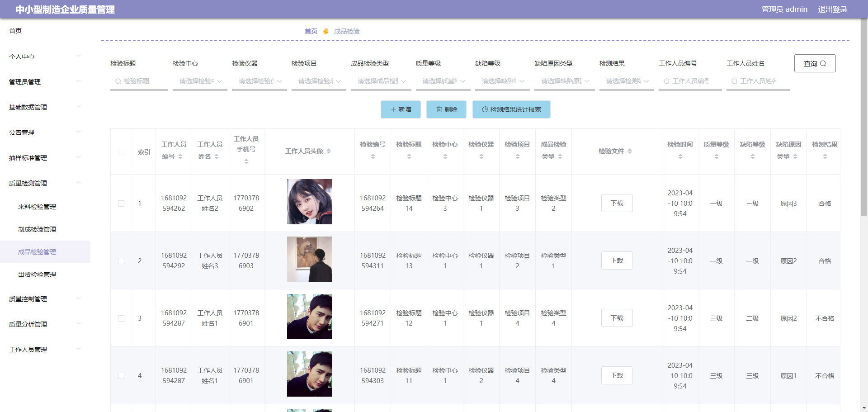This screenshot has width=868, height=412.
Task: Sort table by 工作人员手机号 column
Action: tap(246, 161)
